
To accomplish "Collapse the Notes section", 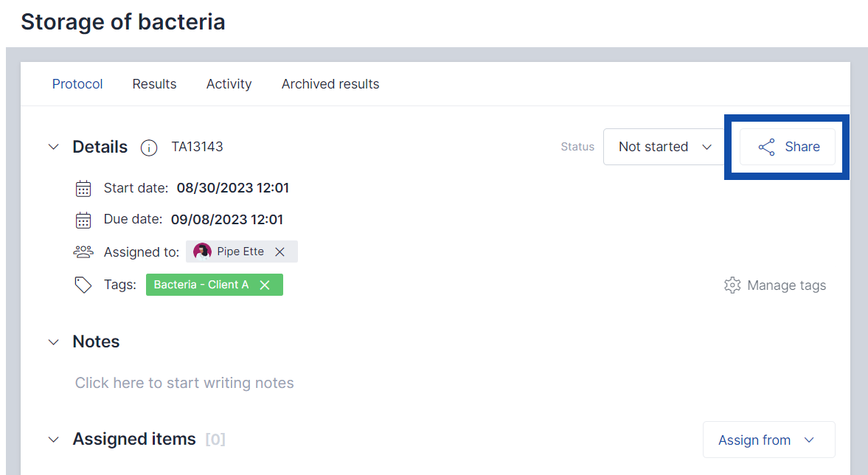I will pos(53,341).
